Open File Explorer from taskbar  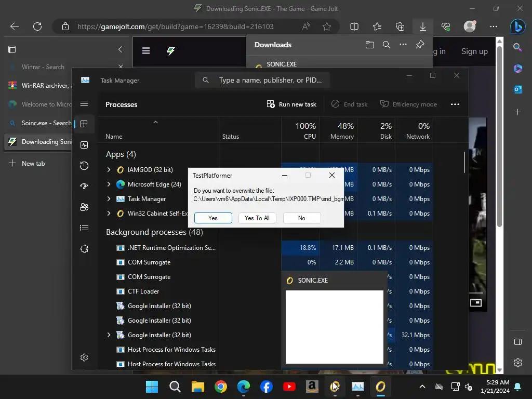click(198, 387)
